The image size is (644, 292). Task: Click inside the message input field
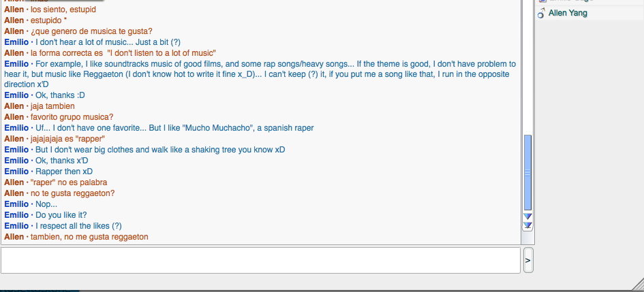[260, 260]
